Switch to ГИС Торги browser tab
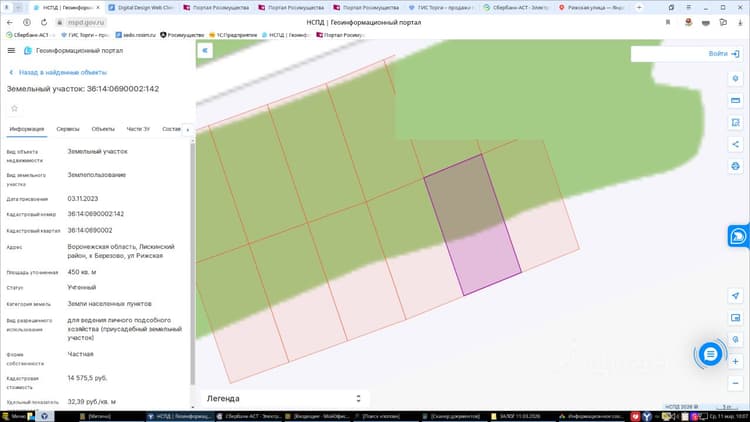Viewport: 750px width, 422px height. 441,8
